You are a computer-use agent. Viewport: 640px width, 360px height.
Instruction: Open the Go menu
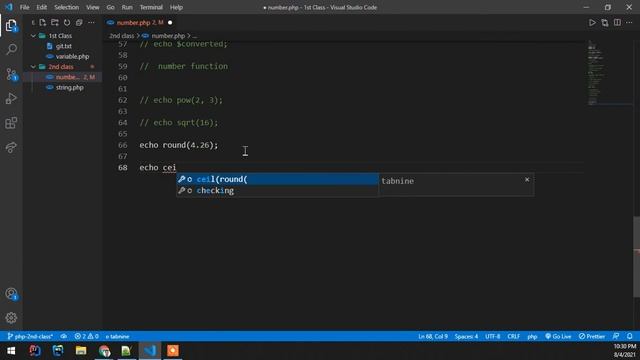pyautogui.click(x=110, y=7)
